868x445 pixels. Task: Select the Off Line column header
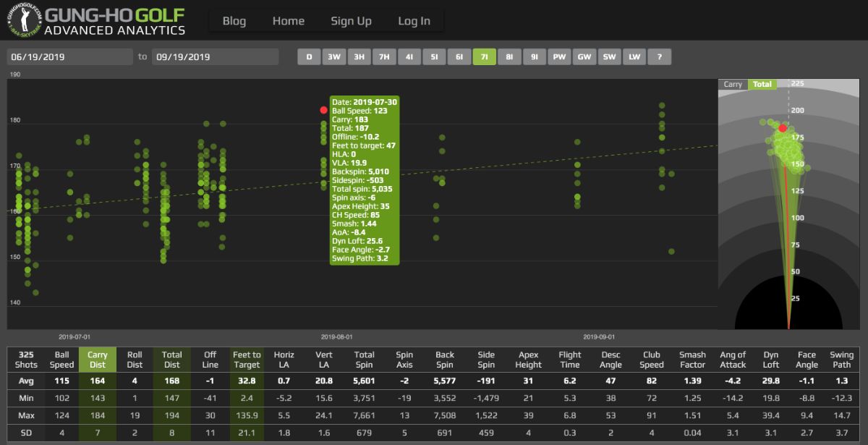coord(210,360)
